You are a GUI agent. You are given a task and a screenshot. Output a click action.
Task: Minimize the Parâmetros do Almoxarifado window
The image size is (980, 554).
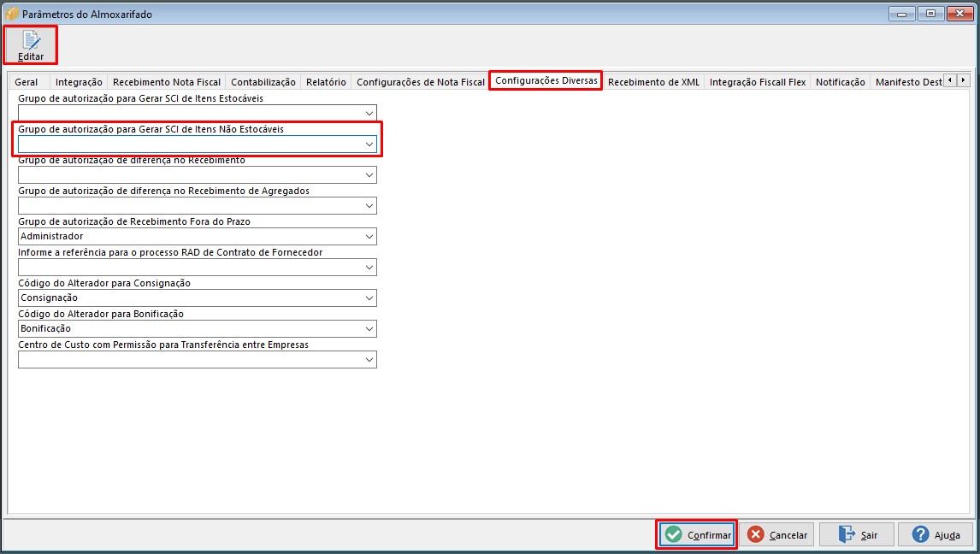coord(902,14)
